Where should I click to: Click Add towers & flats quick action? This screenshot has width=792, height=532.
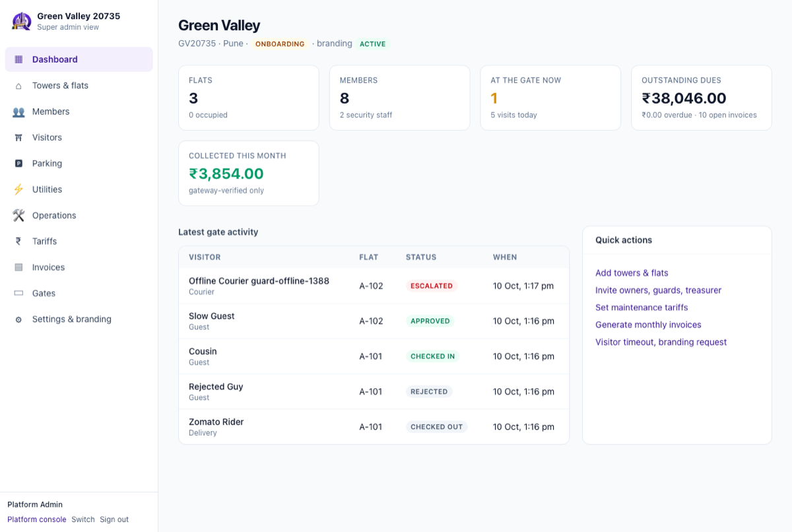pos(632,273)
